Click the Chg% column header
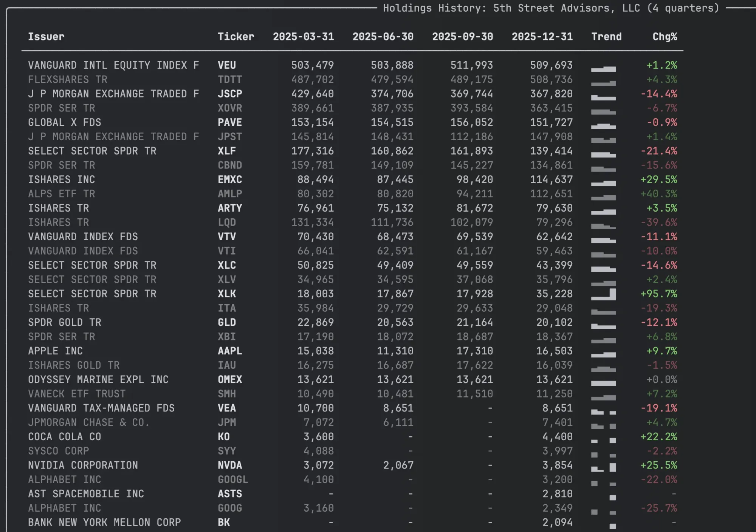This screenshot has height=532, width=756. click(665, 37)
